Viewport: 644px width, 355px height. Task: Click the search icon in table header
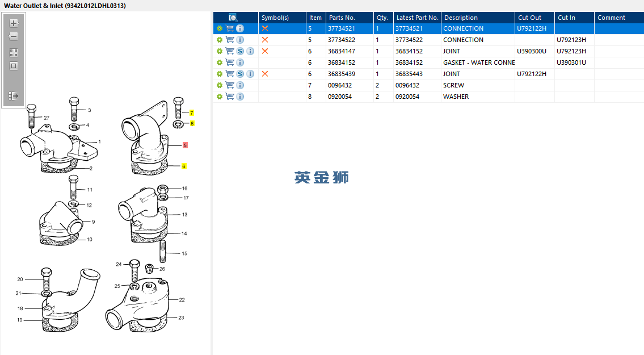click(x=233, y=18)
